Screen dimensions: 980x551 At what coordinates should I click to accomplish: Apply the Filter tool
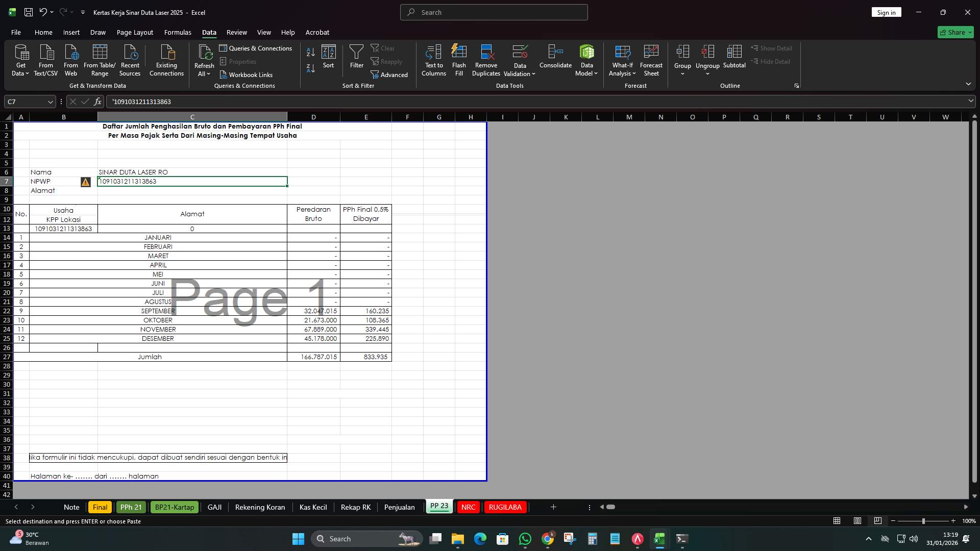(x=356, y=56)
